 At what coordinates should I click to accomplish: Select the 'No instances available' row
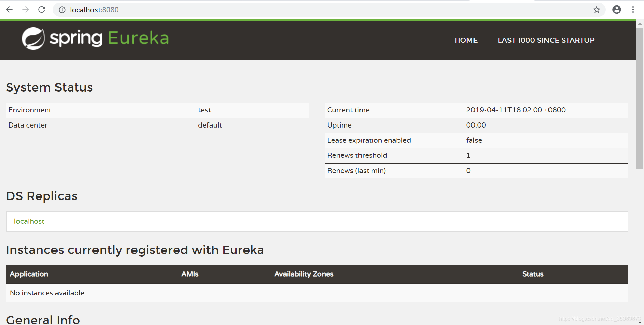coord(317,293)
